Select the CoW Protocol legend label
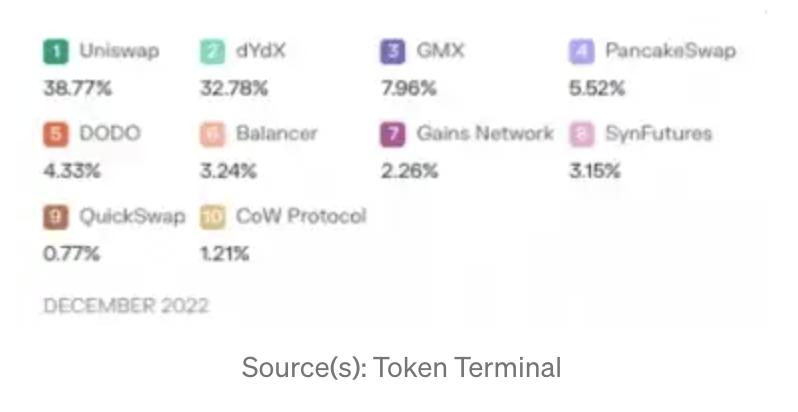This screenshot has width=798, height=412. click(x=301, y=216)
